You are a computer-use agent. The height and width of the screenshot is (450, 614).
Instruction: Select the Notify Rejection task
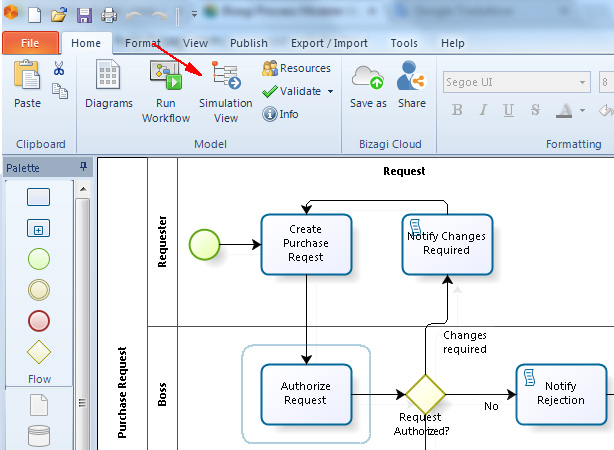[561, 394]
